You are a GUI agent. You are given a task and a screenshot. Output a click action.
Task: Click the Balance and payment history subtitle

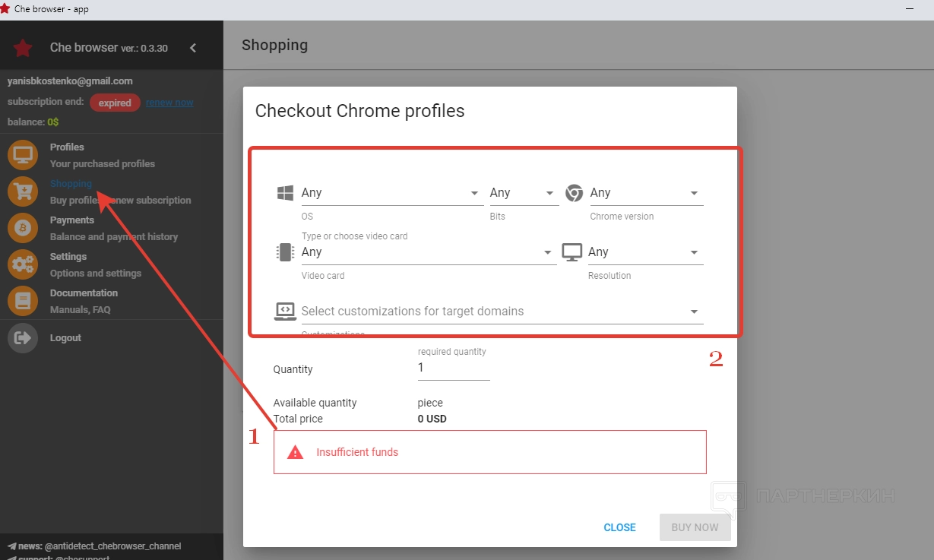[x=114, y=237]
